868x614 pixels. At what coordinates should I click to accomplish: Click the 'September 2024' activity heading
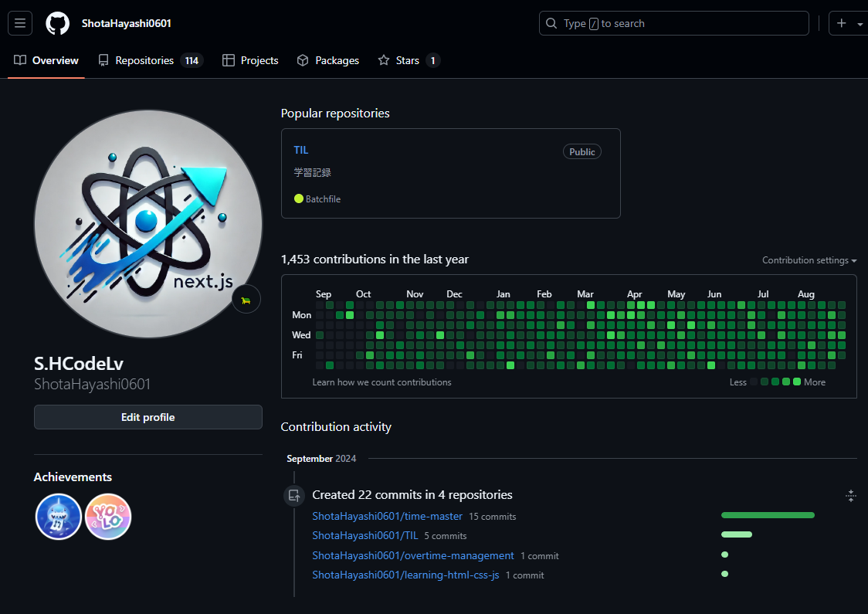(x=321, y=459)
